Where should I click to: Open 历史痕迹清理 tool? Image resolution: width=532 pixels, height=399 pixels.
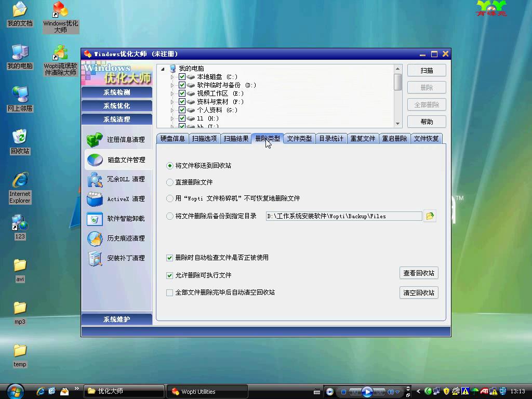tap(116, 238)
